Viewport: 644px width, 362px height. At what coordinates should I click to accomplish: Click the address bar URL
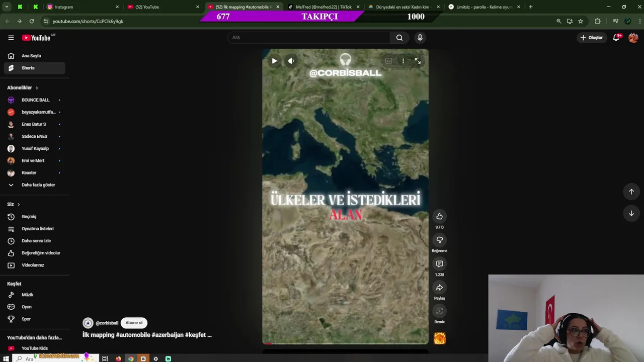(x=88, y=21)
